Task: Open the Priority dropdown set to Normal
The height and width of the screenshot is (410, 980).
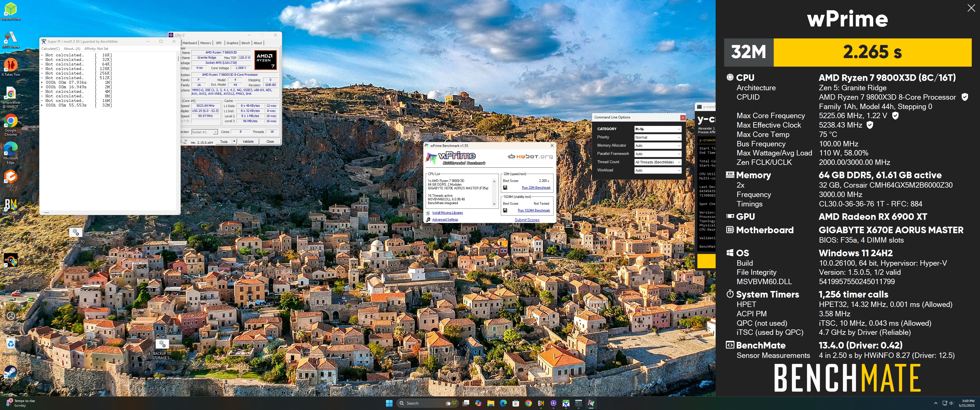Action: point(658,137)
